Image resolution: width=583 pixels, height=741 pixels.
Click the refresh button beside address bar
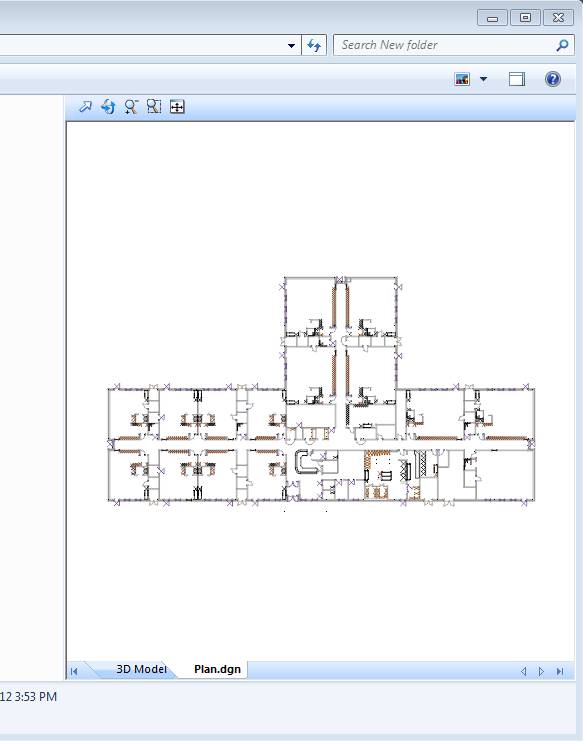tap(314, 45)
